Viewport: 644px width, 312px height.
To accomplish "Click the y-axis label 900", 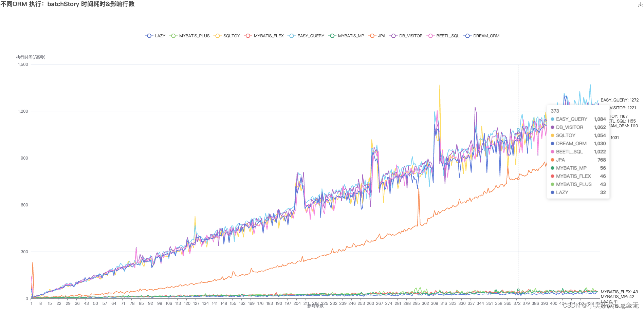I will pyautogui.click(x=24, y=158).
